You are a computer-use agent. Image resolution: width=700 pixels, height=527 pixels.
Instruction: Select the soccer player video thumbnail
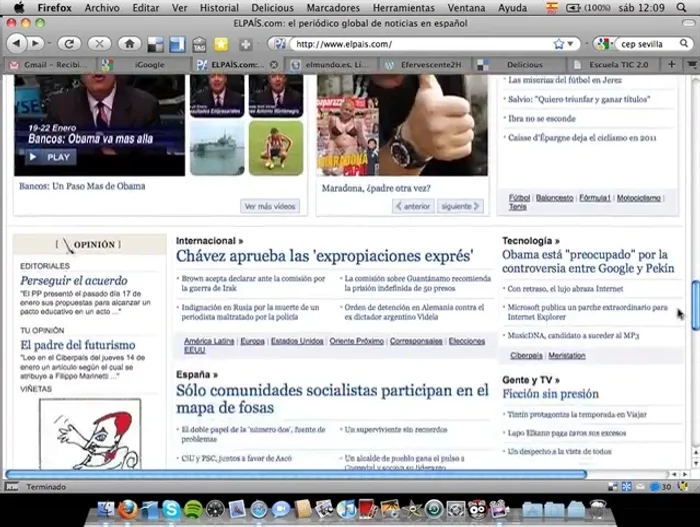tap(276, 148)
